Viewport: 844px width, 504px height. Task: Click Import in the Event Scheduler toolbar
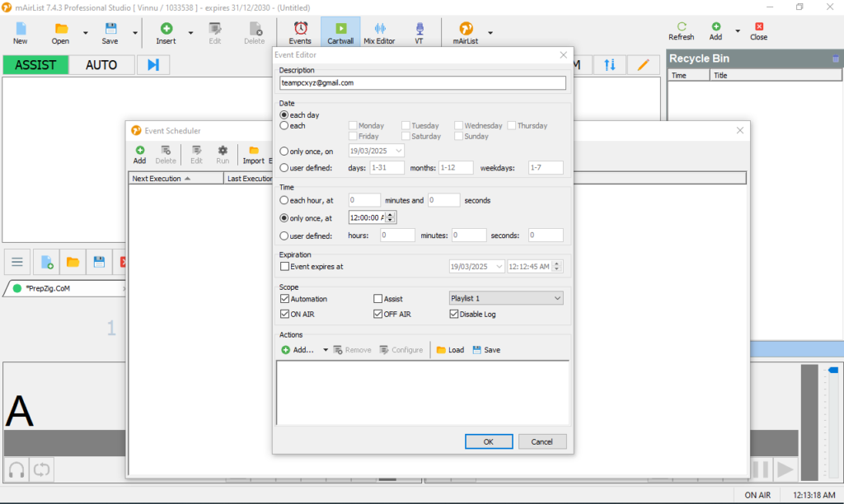click(x=254, y=155)
